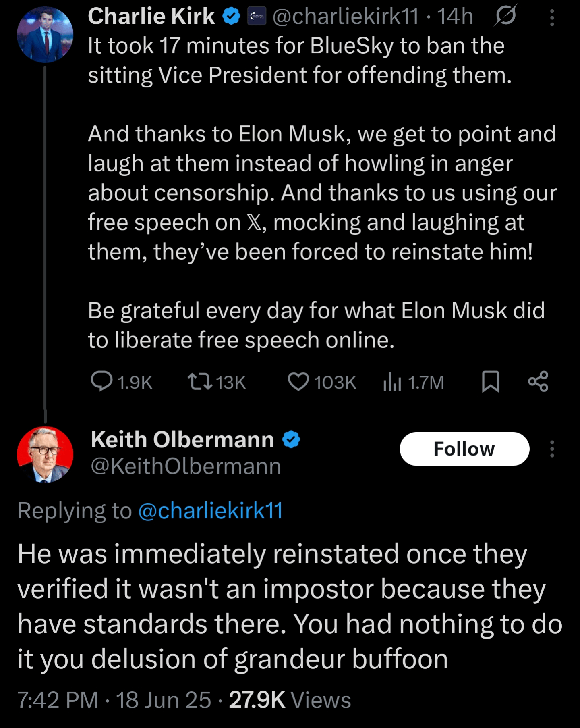Open the @charliekirk11 mention link in reply
Viewport: 580px width, 728px height.
coord(210,511)
